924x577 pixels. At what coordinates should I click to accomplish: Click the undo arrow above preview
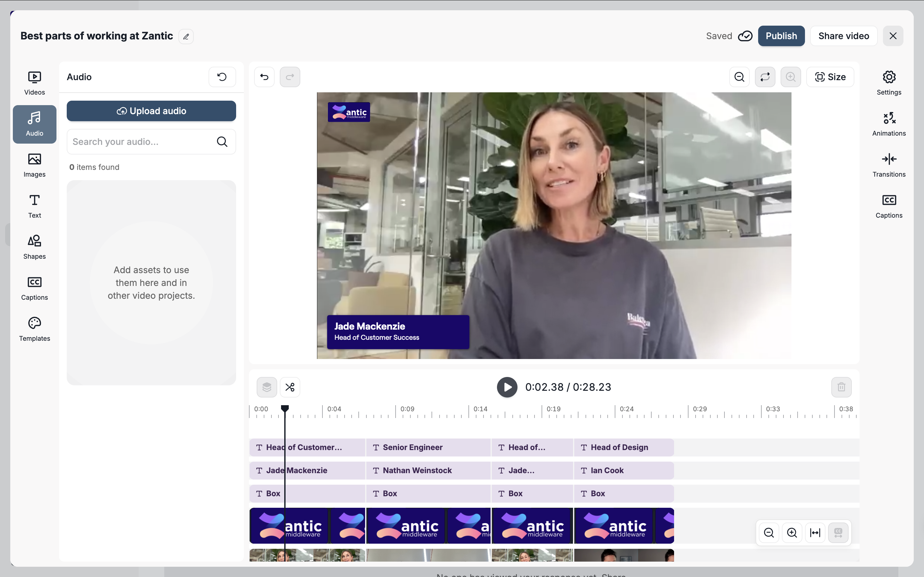tap(264, 77)
